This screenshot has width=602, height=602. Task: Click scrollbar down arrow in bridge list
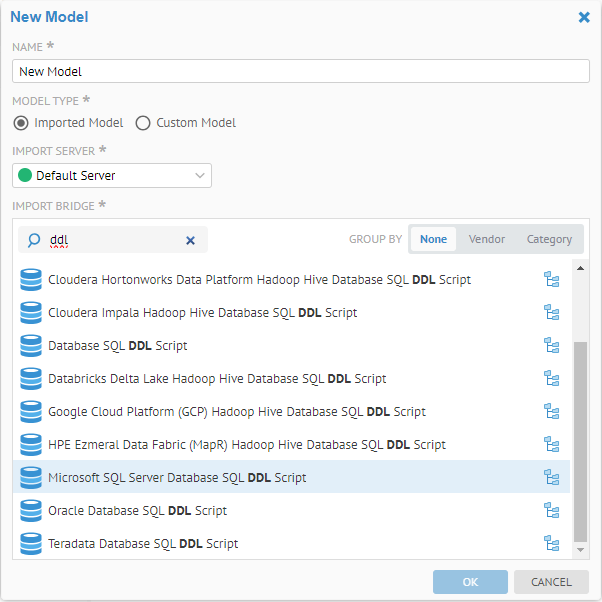(x=580, y=549)
